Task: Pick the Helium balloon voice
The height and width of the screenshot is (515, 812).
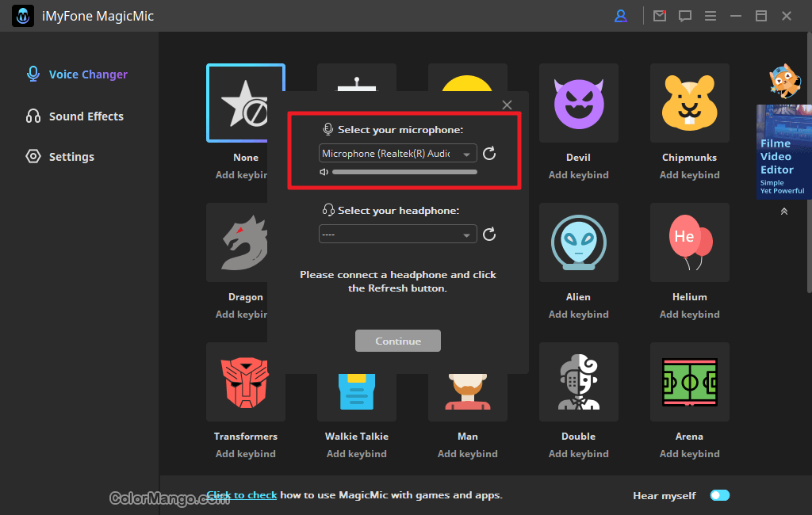Action: click(689, 242)
